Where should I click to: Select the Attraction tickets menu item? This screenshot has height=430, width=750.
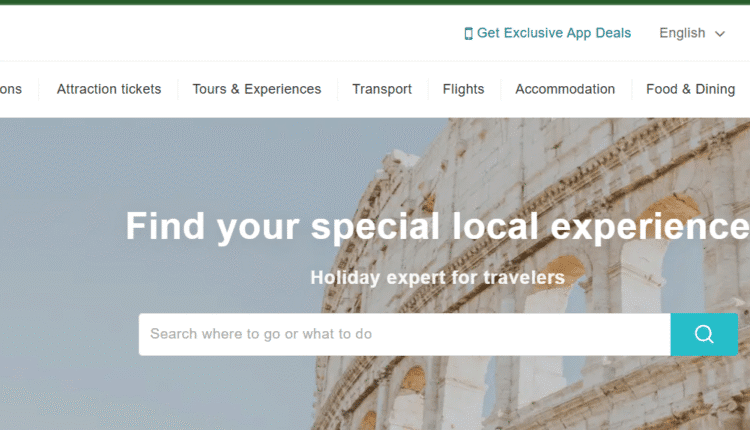click(x=109, y=89)
